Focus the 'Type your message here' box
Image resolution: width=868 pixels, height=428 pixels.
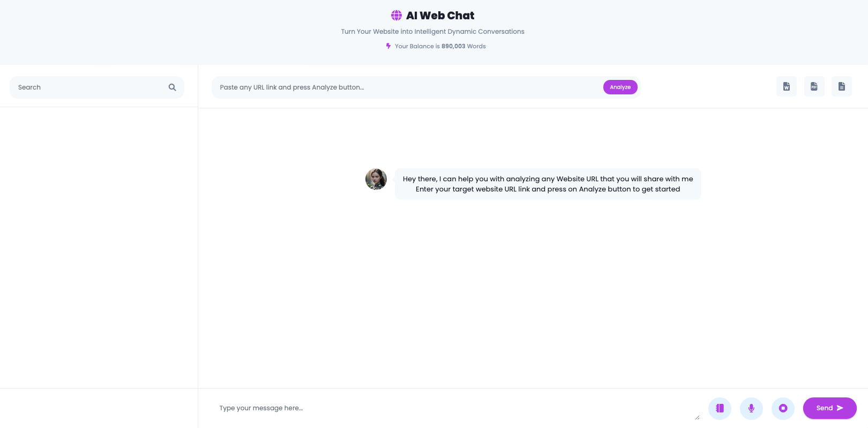455,408
